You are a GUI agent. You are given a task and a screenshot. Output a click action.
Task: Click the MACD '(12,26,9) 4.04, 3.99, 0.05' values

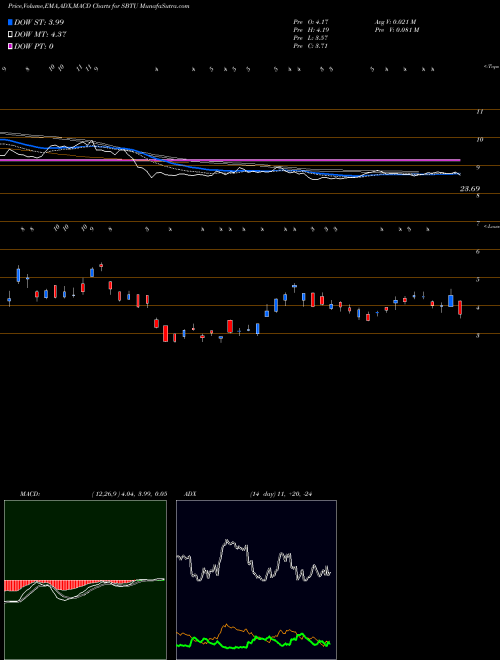(x=129, y=493)
